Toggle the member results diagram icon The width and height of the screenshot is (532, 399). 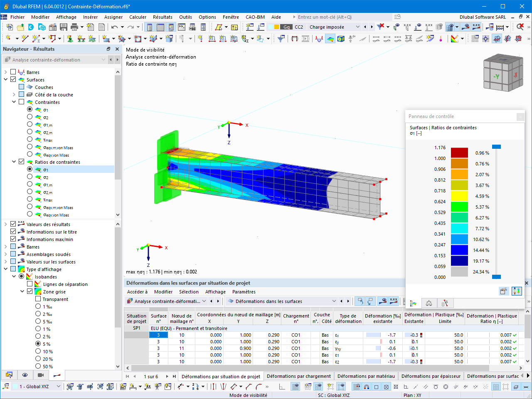coord(319,39)
